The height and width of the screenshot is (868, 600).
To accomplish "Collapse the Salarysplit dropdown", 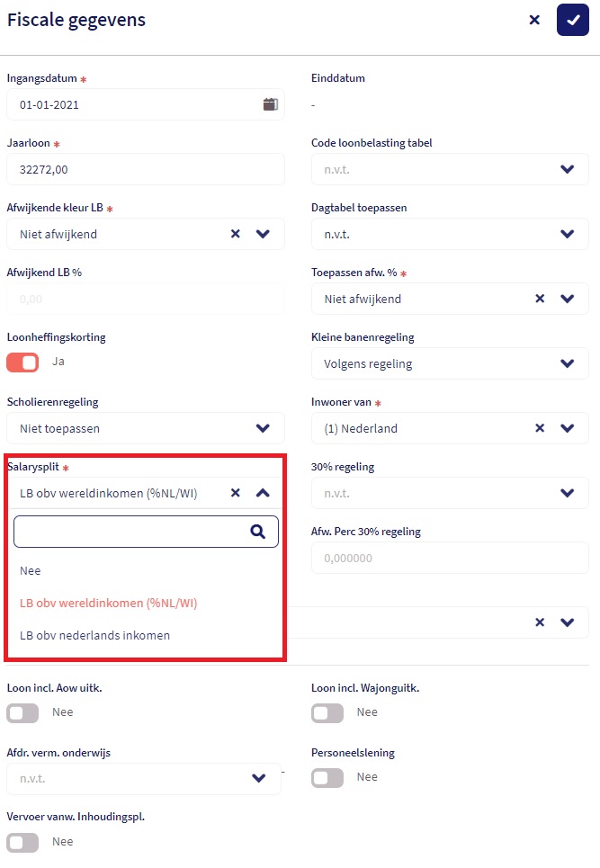I will (263, 493).
